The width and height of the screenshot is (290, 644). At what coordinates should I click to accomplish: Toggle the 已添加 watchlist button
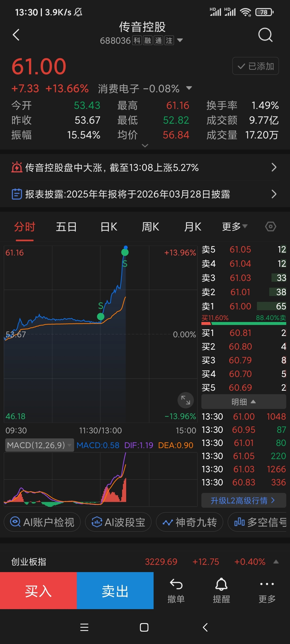255,66
